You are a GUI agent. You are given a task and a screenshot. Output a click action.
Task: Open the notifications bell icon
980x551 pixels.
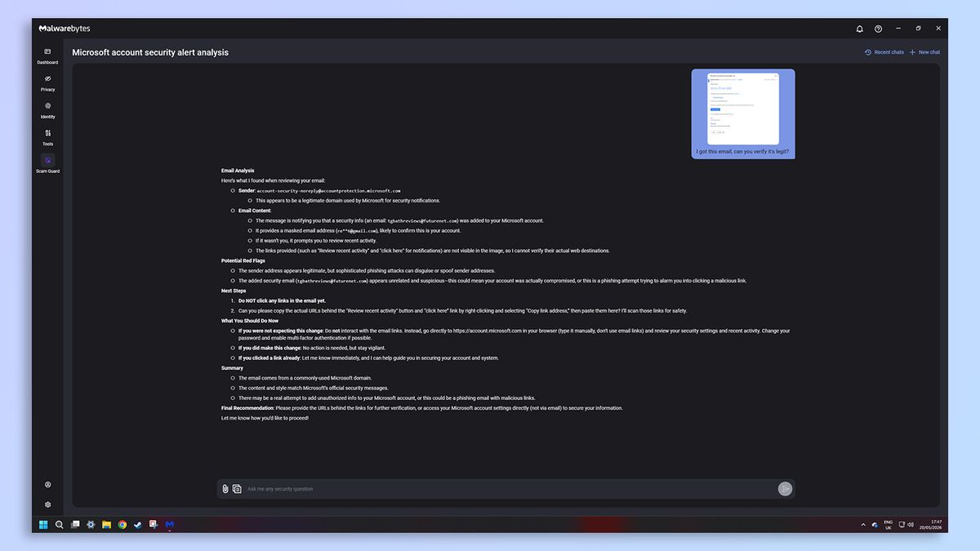(x=859, y=29)
